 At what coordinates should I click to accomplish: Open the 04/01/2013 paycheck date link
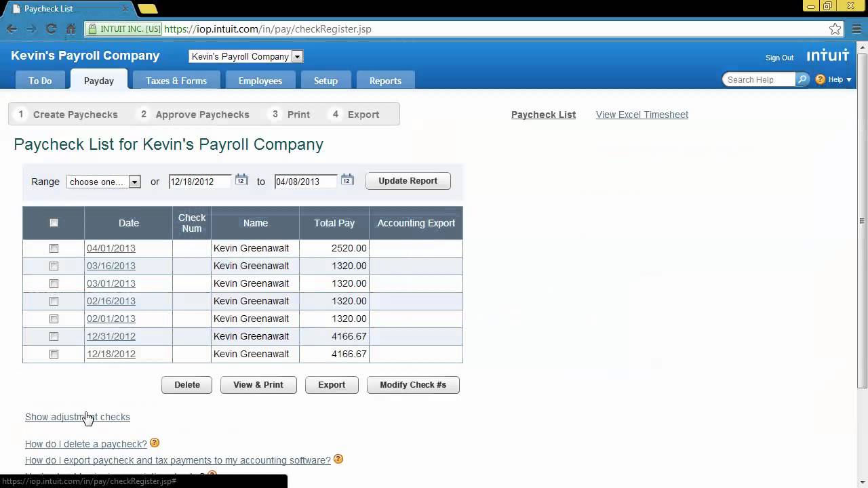pyautogui.click(x=111, y=248)
